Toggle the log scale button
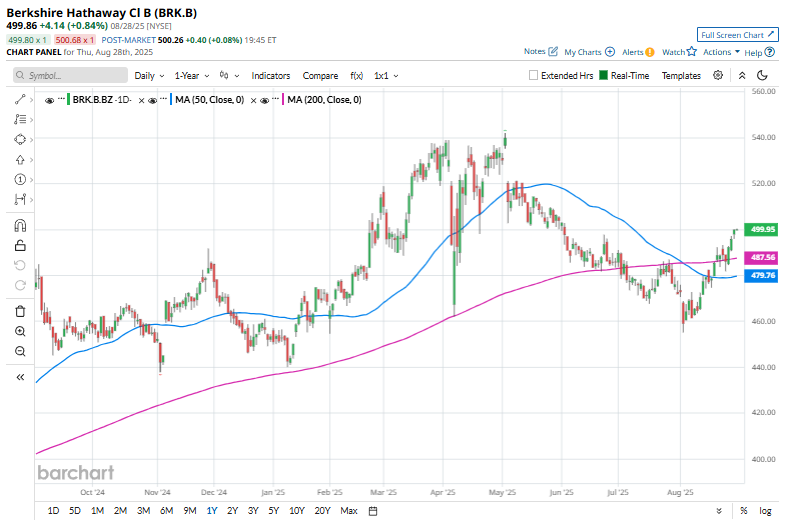 click(x=765, y=511)
